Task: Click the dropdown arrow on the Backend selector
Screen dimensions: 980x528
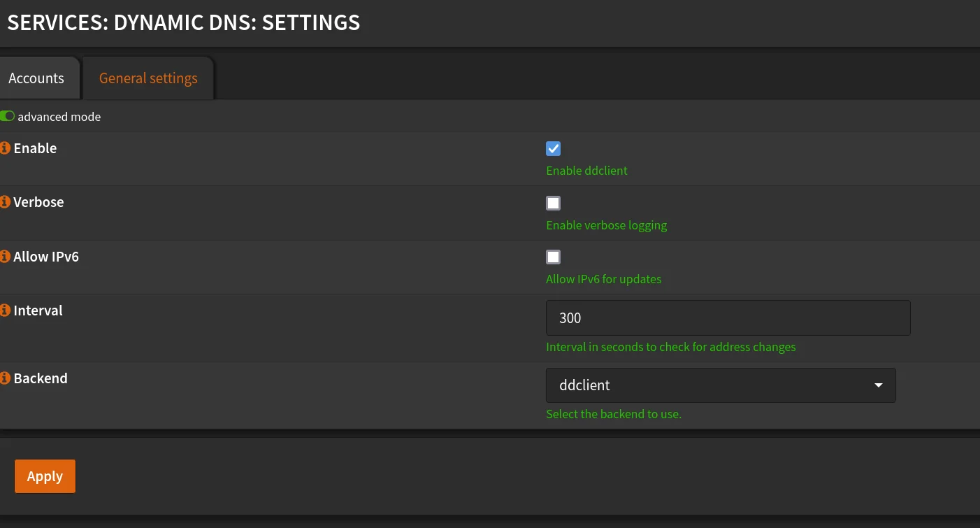Action: [879, 385]
